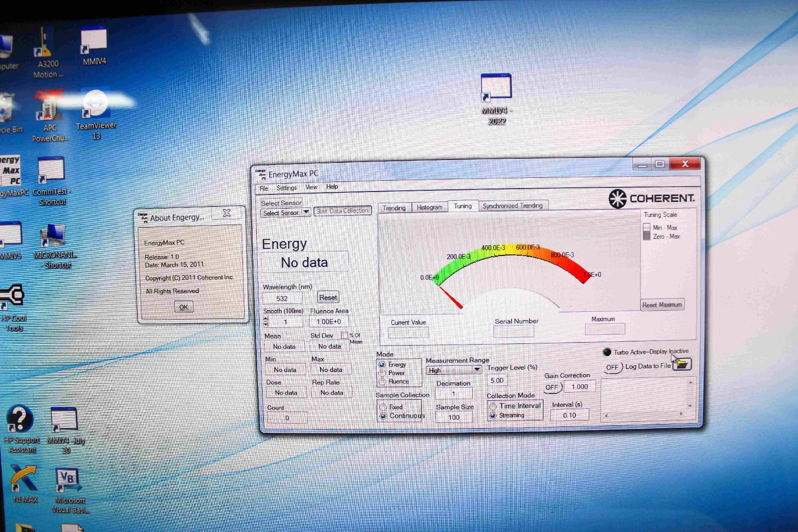Select Time Interval collection mode
This screenshot has width=798, height=532.
click(493, 406)
